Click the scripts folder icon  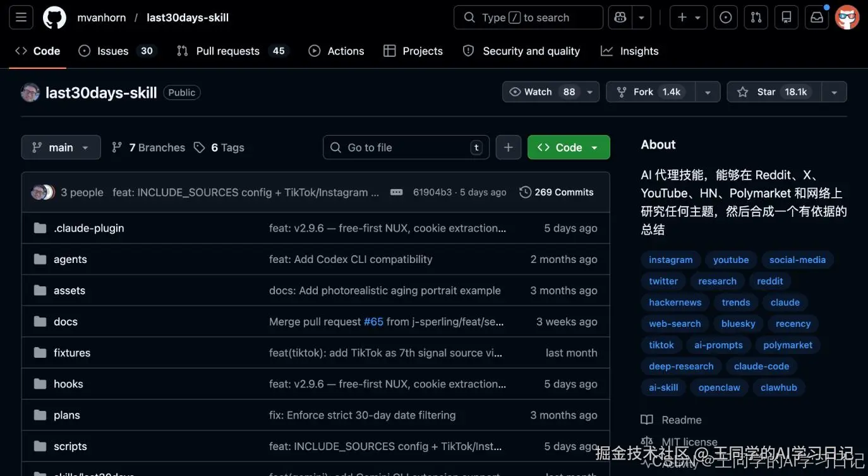40,446
